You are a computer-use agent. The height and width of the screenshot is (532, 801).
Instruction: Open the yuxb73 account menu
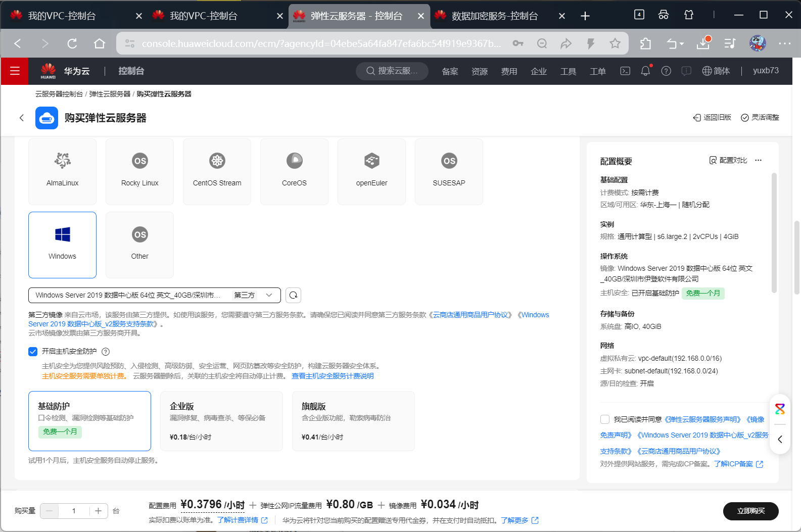pos(766,71)
